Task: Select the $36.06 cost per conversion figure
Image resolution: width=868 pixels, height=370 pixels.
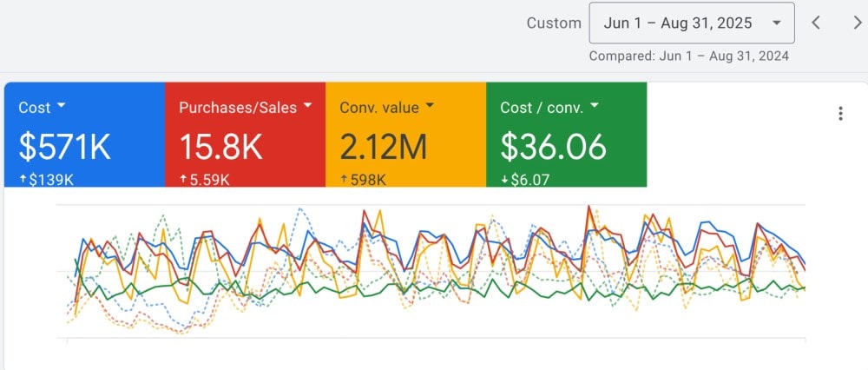Action: tap(553, 148)
